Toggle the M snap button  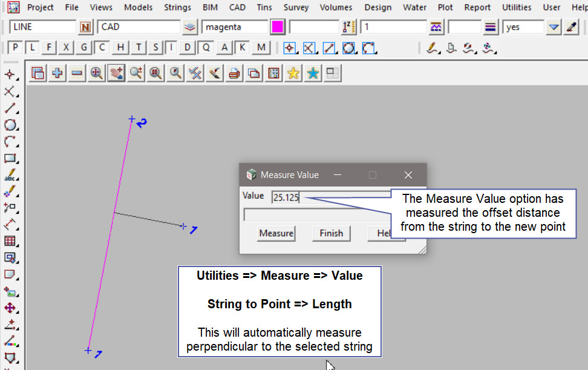click(261, 48)
